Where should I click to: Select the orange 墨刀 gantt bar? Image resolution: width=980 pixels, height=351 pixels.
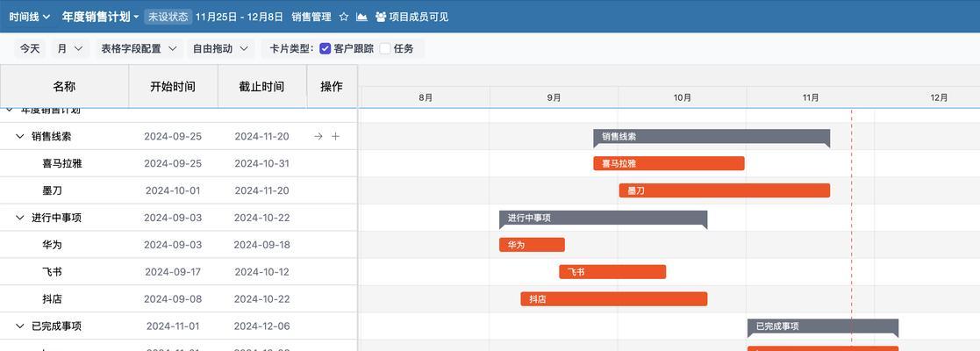725,190
